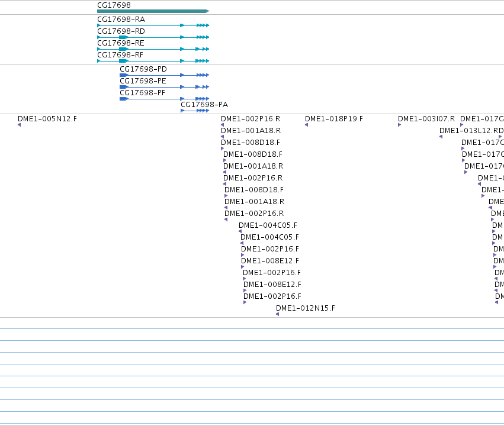The width and height of the screenshot is (504, 426).
Task: Open the CG17698-RE transcript label
Action: click(121, 43)
